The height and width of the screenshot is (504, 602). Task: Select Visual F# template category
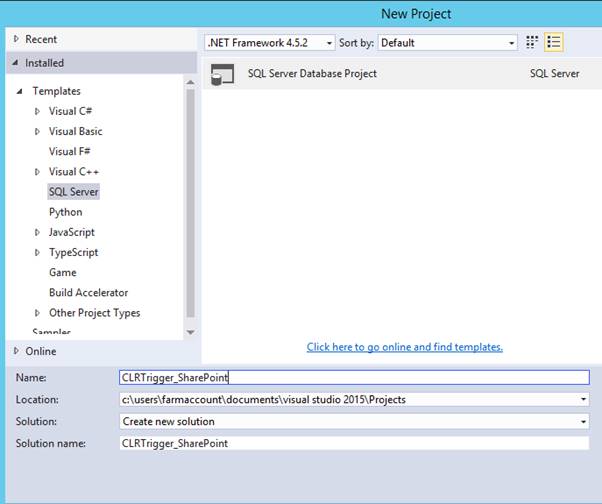[x=69, y=151]
